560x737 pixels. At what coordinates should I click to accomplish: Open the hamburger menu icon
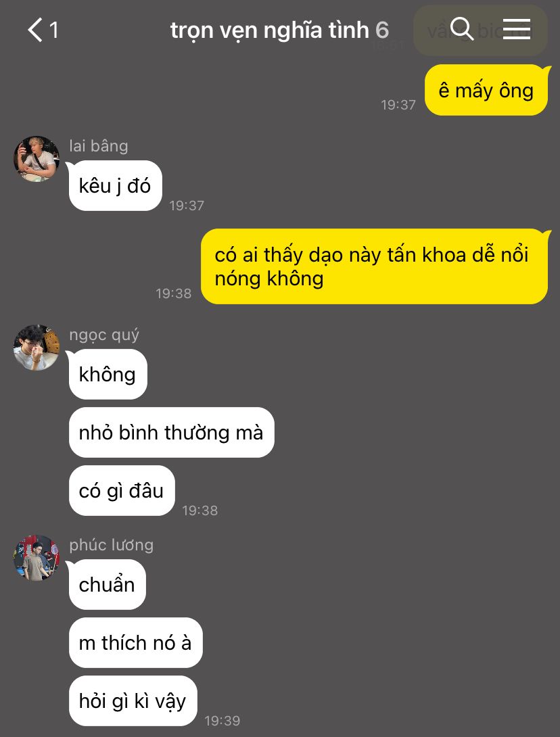tap(517, 29)
